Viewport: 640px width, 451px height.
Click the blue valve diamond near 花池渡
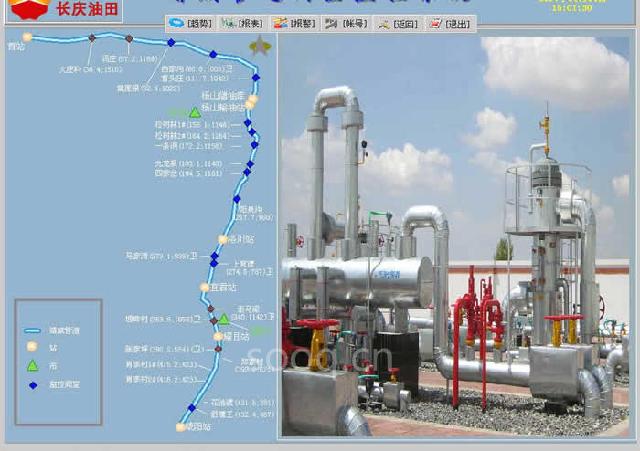(192, 407)
